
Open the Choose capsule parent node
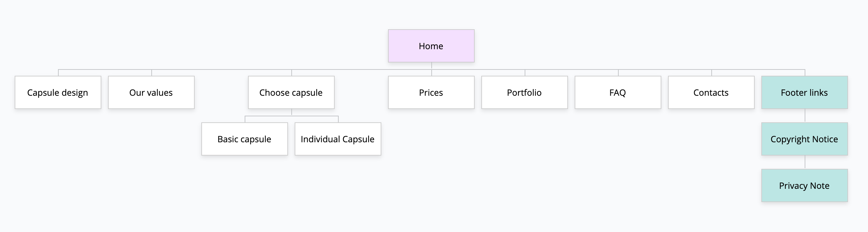pos(291,92)
